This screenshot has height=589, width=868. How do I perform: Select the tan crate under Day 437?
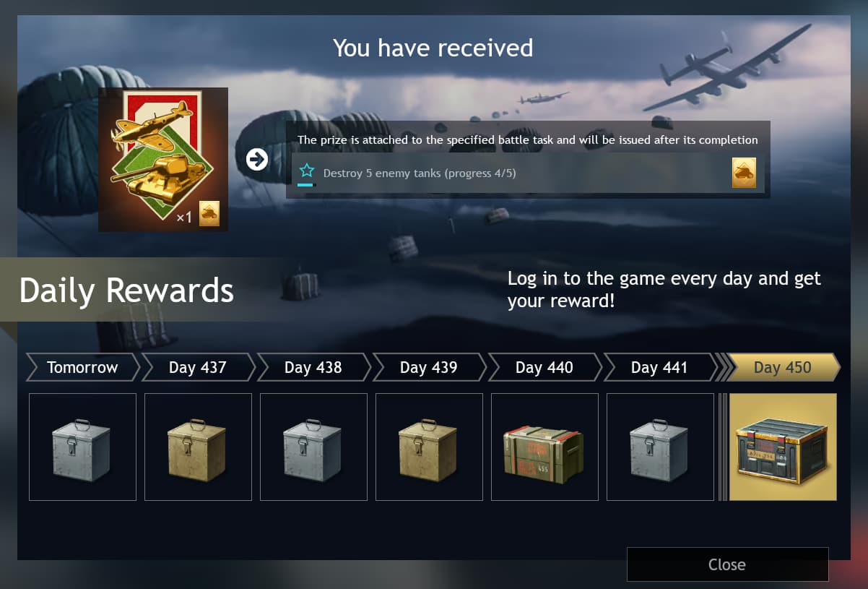[x=198, y=447]
